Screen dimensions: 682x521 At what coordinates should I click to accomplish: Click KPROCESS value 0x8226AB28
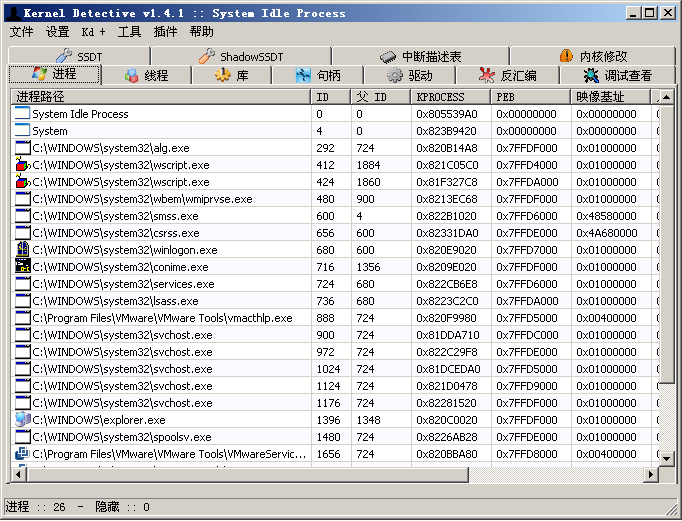click(x=447, y=437)
